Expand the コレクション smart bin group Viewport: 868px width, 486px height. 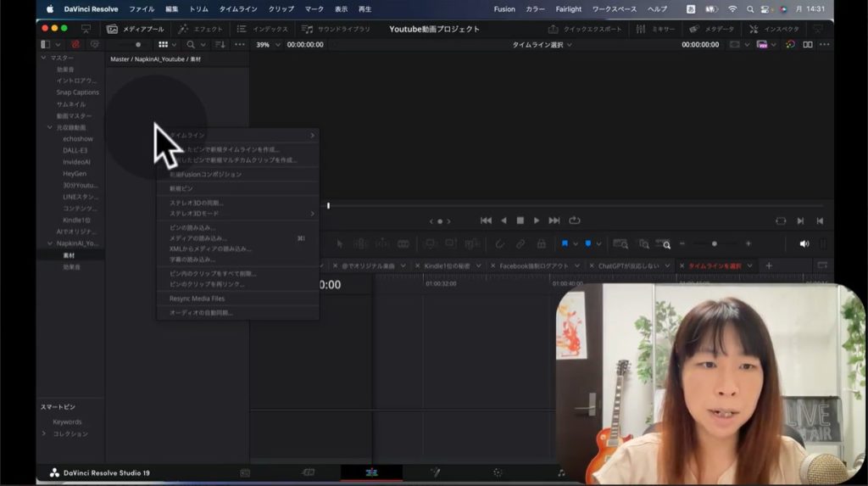pyautogui.click(x=44, y=433)
